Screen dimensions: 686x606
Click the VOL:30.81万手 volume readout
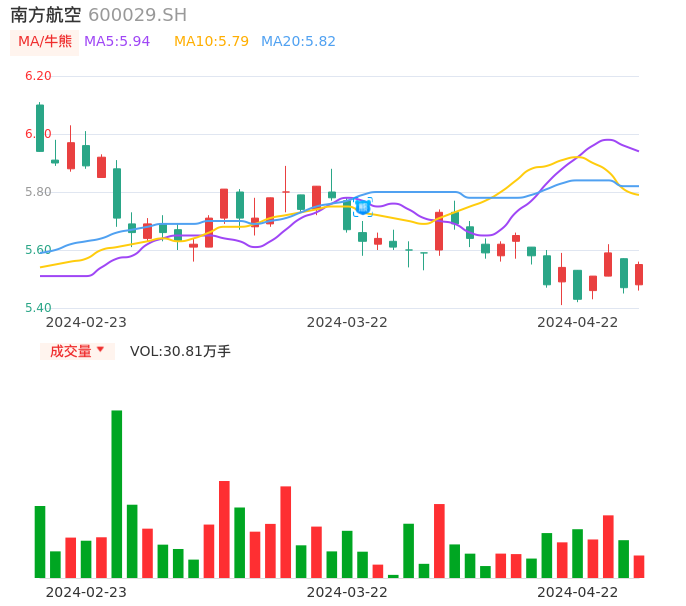pos(180,351)
